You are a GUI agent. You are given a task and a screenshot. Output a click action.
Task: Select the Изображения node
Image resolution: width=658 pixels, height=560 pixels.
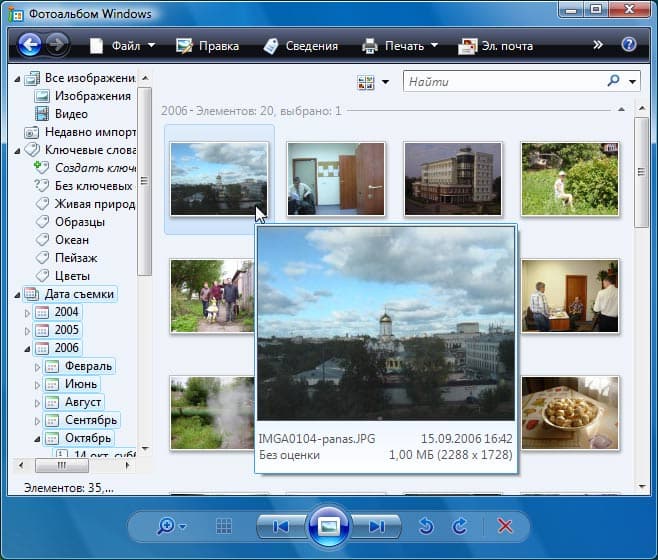tap(93, 96)
